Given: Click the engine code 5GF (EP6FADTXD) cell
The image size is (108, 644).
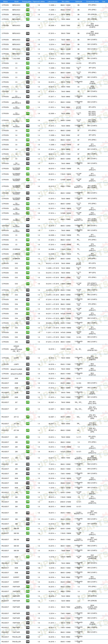Looking at the screenshot, I should point(92,349).
